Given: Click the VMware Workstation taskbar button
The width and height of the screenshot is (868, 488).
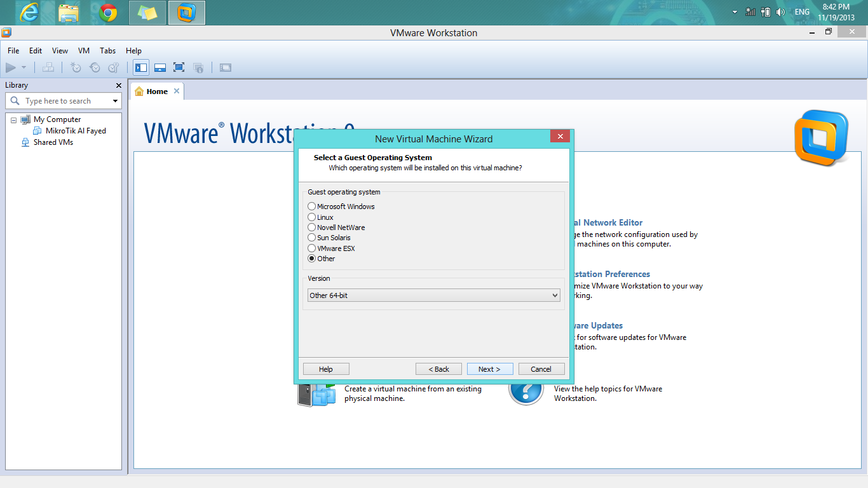Looking at the screenshot, I should pyautogui.click(x=187, y=13).
